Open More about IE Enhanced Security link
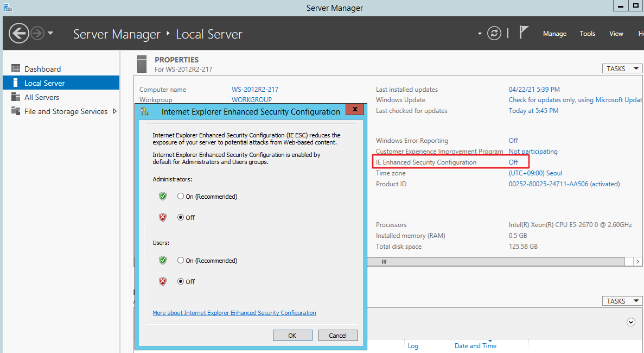This screenshot has height=353, width=644. (x=234, y=313)
